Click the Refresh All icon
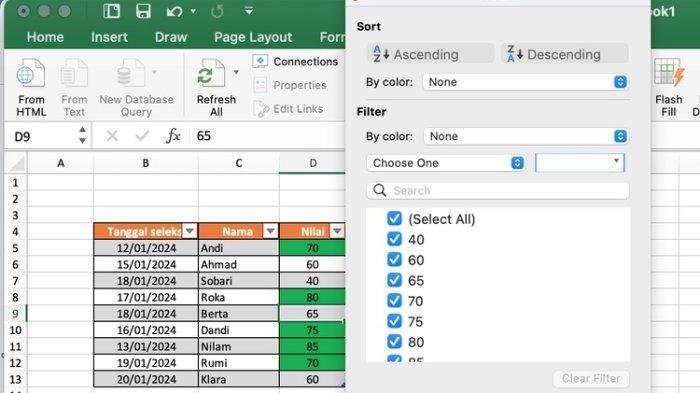Viewport: 700px width, 393px height. (x=211, y=73)
